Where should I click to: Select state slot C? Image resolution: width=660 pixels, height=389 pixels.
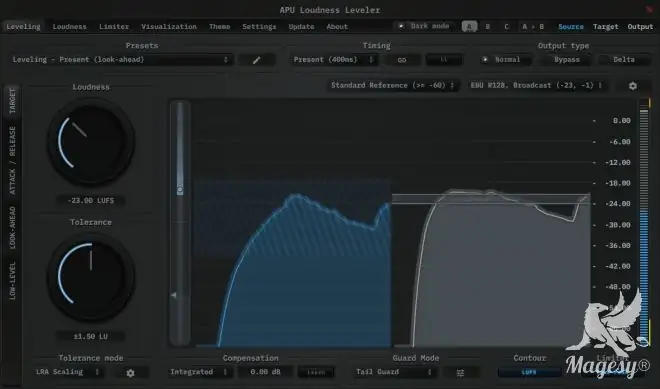pyautogui.click(x=506, y=27)
